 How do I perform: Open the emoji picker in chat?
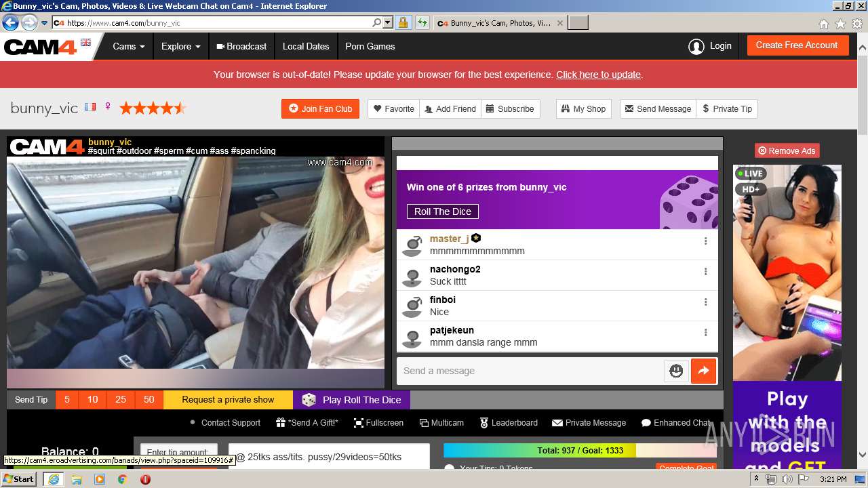[676, 371]
